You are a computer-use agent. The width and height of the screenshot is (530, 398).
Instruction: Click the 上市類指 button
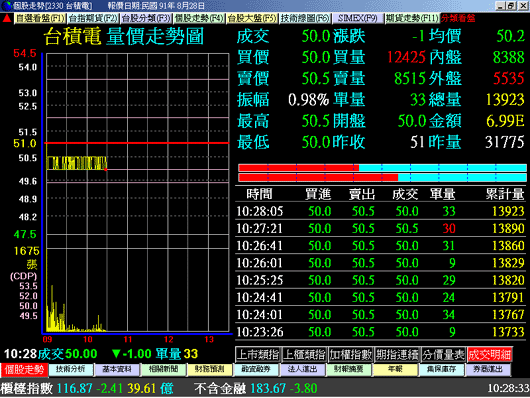click(258, 355)
